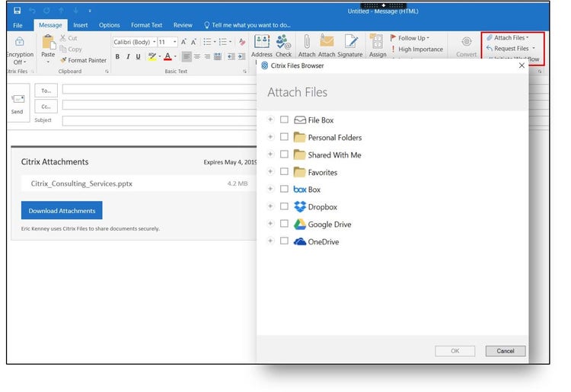Align text left in Basic Text
This screenshot has width=571, height=392.
pyautogui.click(x=187, y=56)
